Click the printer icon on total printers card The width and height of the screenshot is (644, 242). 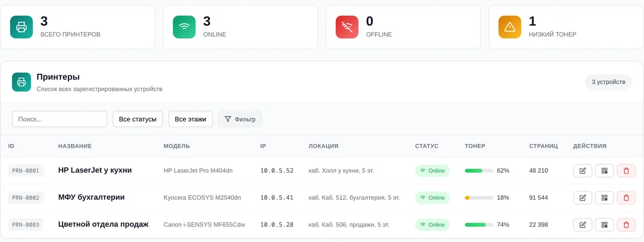click(x=21, y=27)
